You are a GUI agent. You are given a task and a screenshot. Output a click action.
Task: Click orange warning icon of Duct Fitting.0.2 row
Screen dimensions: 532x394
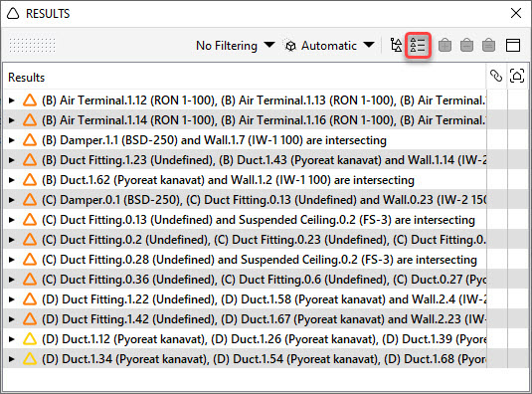click(30, 239)
